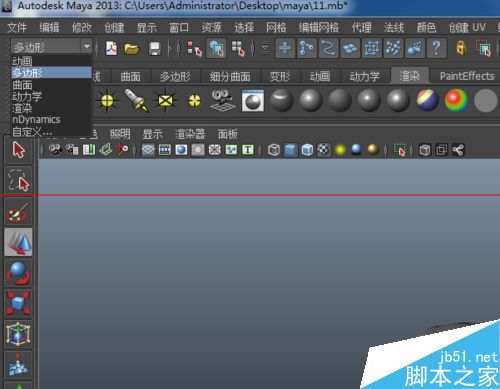The image size is (500, 389).
Task: Click the render view sphere shelf icon
Action: pyautogui.click(x=253, y=101)
